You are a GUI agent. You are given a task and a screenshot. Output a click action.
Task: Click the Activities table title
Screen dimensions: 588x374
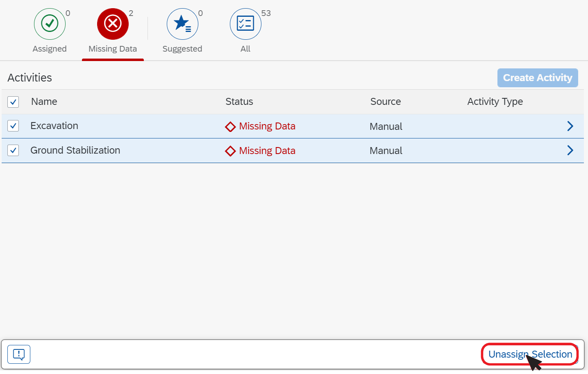[x=30, y=78]
